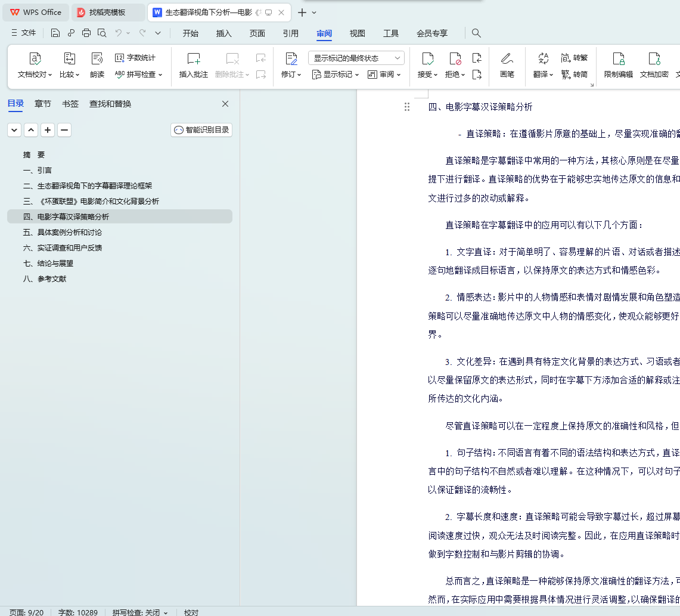Collapse outline levels chevron-up button
The height and width of the screenshot is (616, 680).
(x=31, y=130)
